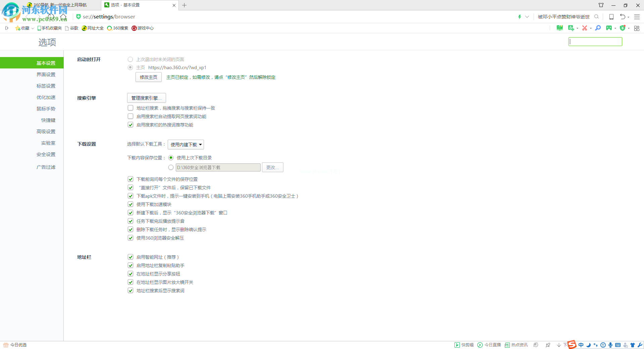644x349 pixels.
Task: Click the 修改主页 button
Action: (x=148, y=77)
